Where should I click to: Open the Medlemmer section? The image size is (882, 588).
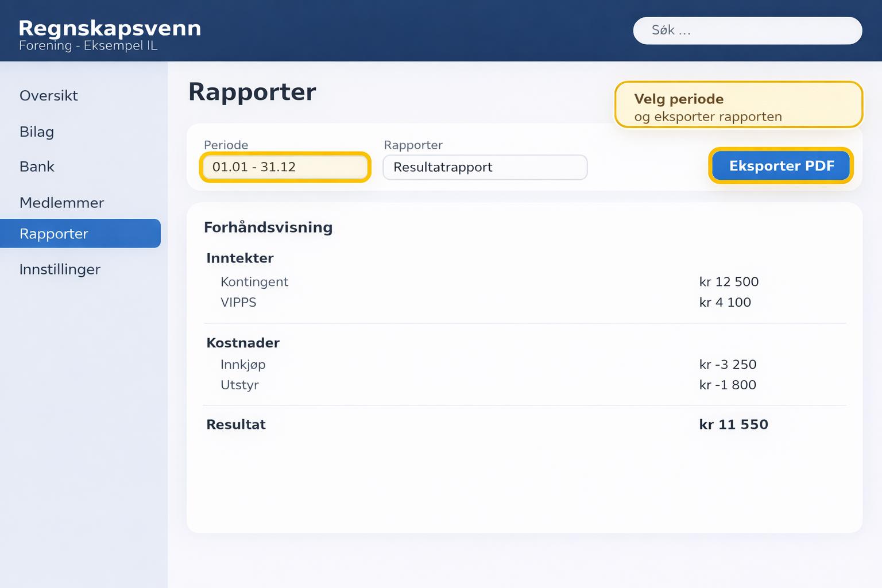[61, 203]
